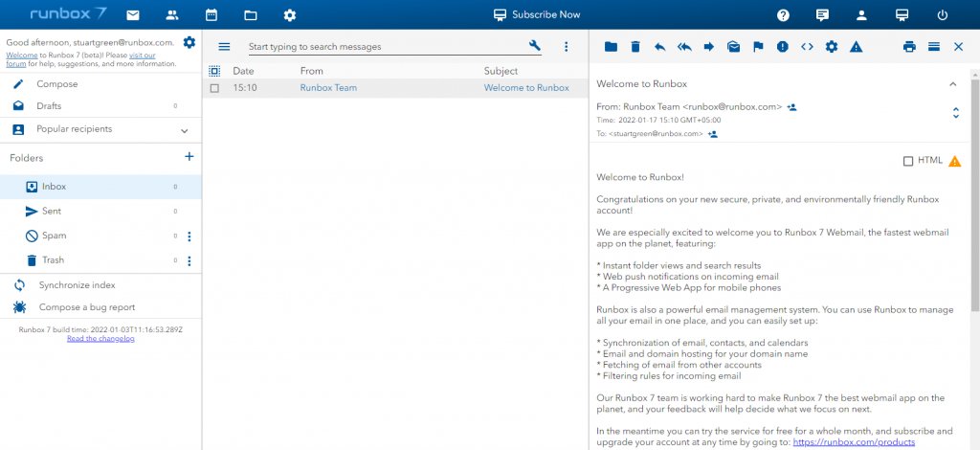Screen dimensions: 980x450
Task: Print the open message
Action: pyautogui.click(x=909, y=46)
